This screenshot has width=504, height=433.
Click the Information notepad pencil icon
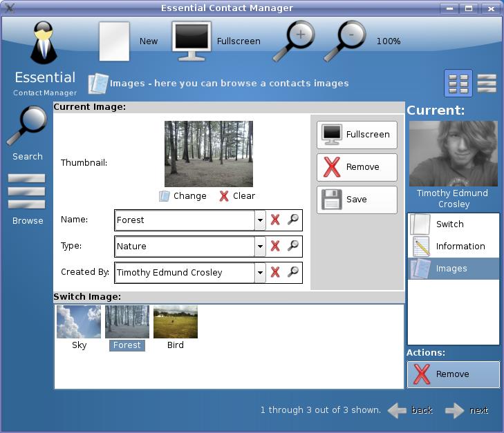pyautogui.click(x=421, y=246)
